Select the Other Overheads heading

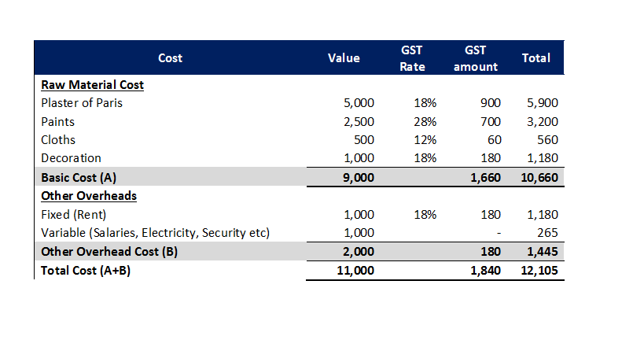[88, 195]
